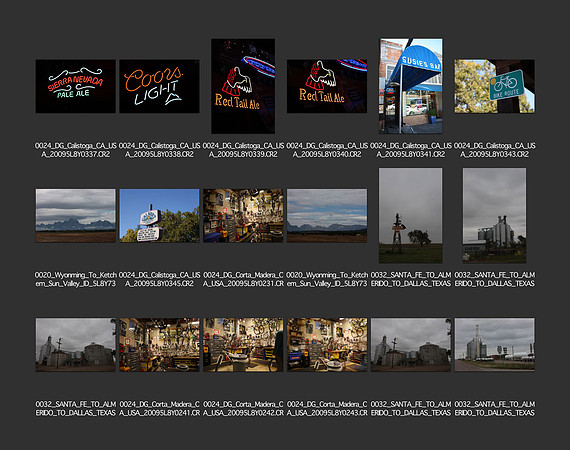Click the filename ending 0340.CR2
Viewport: 570px width, 450px height.
coord(327,150)
